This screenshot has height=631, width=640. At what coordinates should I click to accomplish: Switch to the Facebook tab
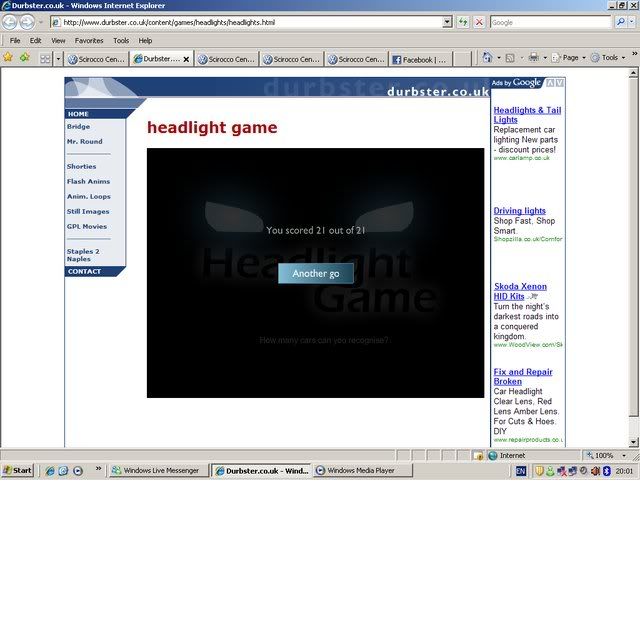[418, 59]
